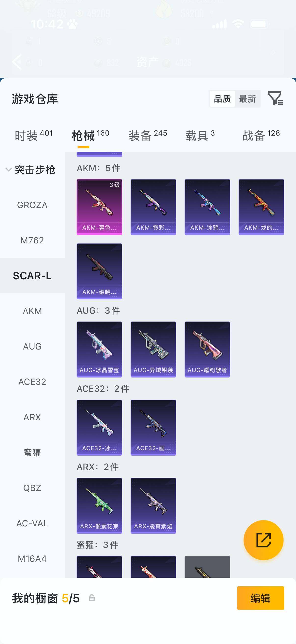Collapse the 突击步枪 category
This screenshot has width=296, height=644.
coord(30,170)
